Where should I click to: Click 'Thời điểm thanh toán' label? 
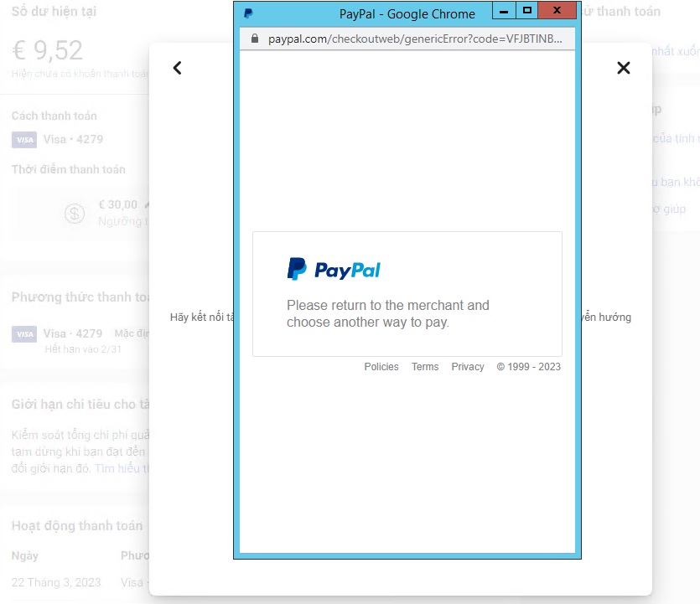[68, 169]
